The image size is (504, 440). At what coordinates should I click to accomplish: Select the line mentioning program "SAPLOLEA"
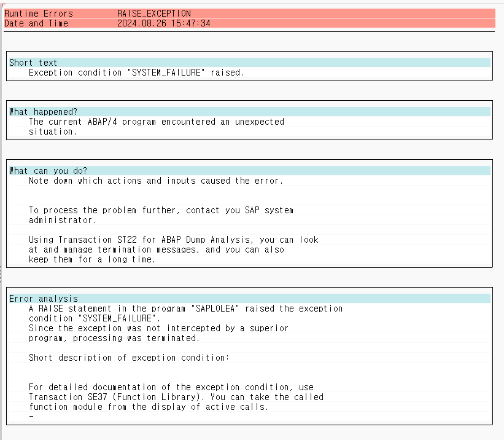(x=186, y=308)
